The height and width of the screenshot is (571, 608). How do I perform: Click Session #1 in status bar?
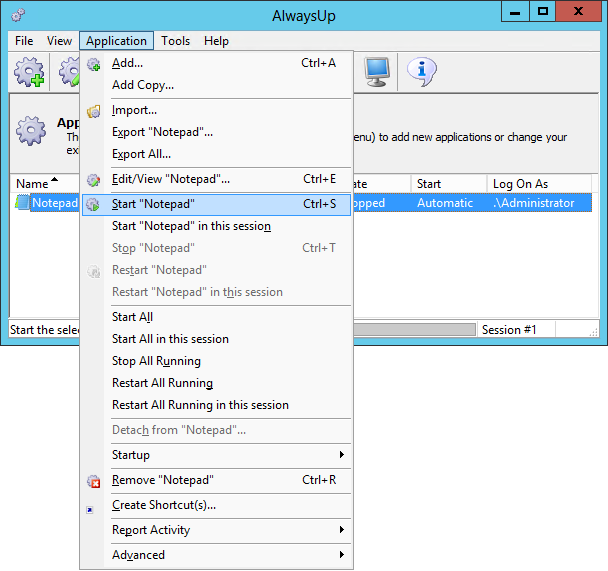coord(509,330)
